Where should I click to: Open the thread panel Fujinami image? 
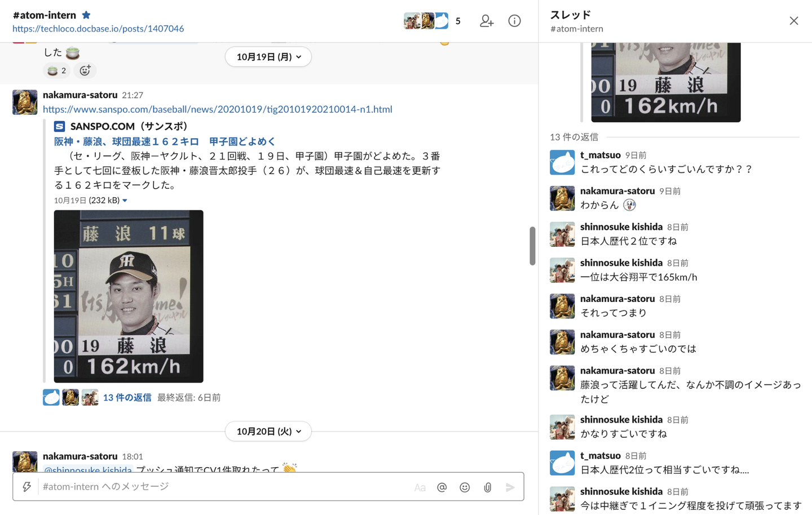pyautogui.click(x=666, y=82)
